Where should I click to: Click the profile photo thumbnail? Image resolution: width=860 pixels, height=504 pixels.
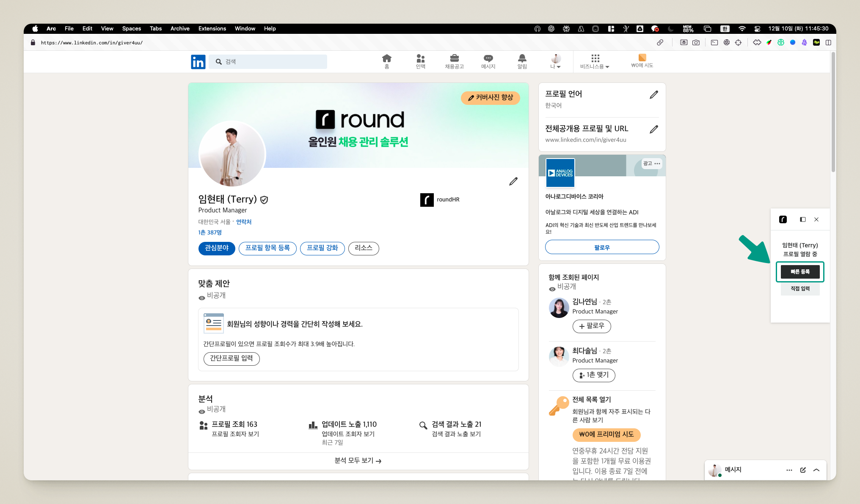[x=232, y=154]
